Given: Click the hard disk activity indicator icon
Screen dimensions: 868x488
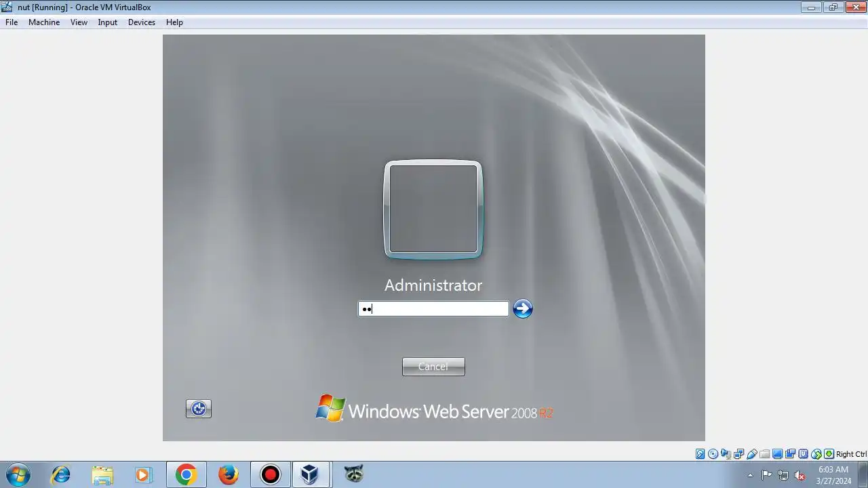Looking at the screenshot, I should pyautogui.click(x=701, y=454).
